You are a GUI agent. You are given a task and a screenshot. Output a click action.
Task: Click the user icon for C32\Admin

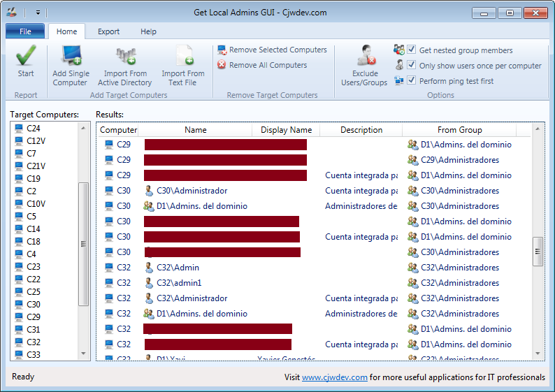(149, 267)
